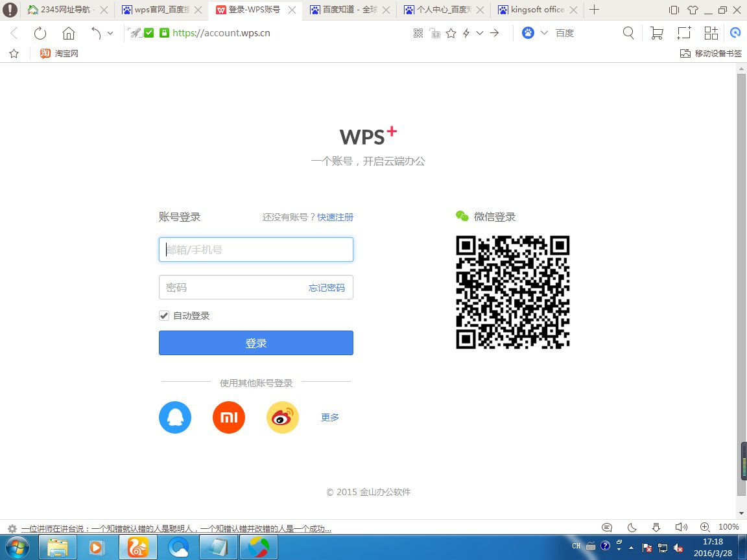Open the download manager arrow icon
The image size is (747, 560).
click(x=656, y=527)
